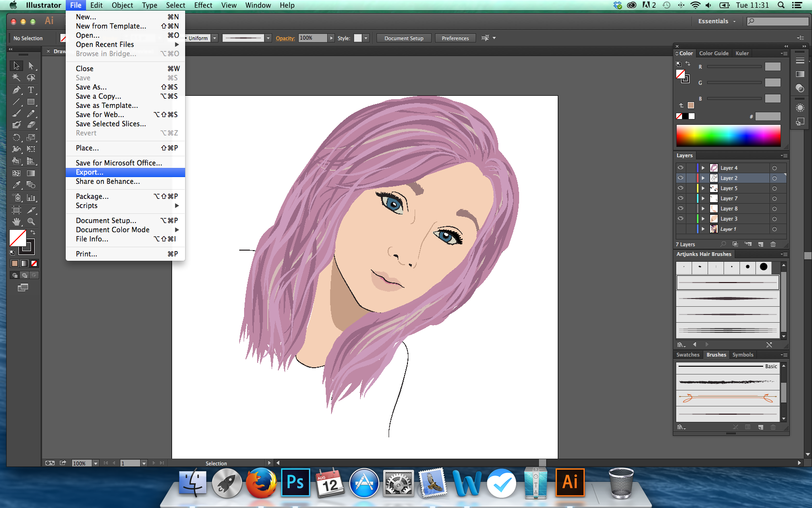The image size is (812, 508).
Task: Open the Opacity value dropdown arrow
Action: (x=331, y=38)
